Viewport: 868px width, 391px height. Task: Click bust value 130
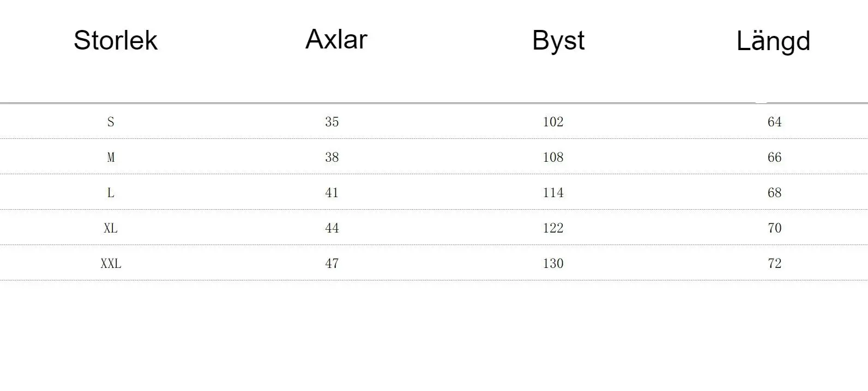pyautogui.click(x=553, y=264)
